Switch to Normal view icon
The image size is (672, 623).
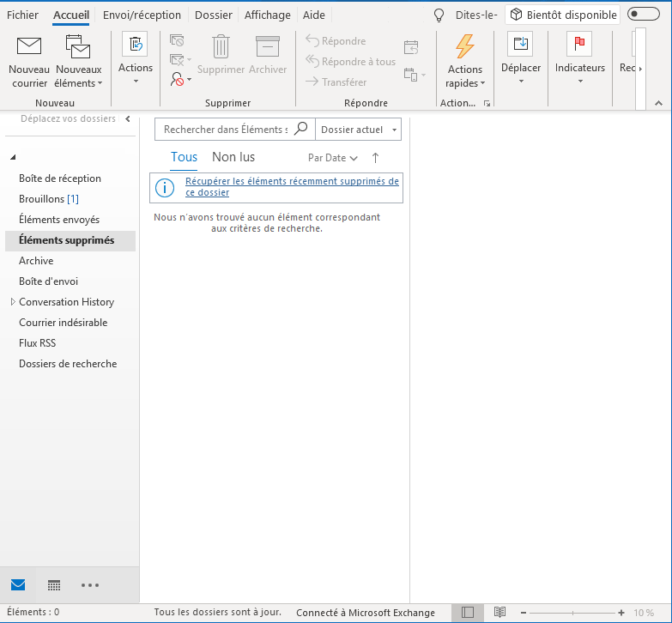[468, 613]
